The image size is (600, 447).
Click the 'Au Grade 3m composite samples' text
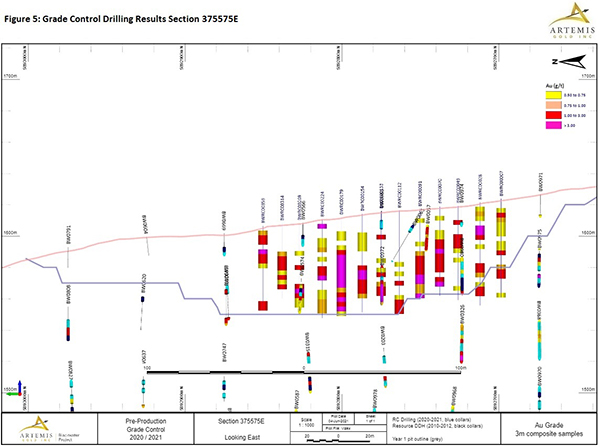[549, 429]
